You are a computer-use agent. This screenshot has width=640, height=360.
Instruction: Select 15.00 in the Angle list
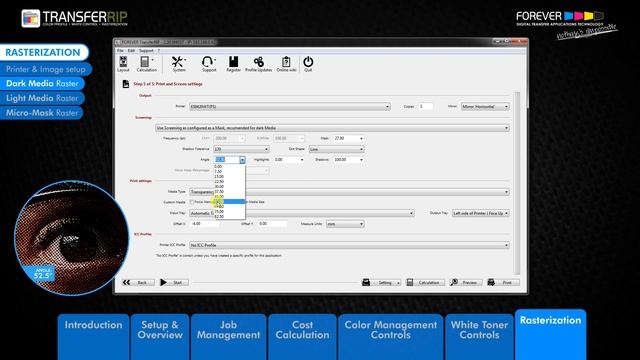[x=229, y=176]
